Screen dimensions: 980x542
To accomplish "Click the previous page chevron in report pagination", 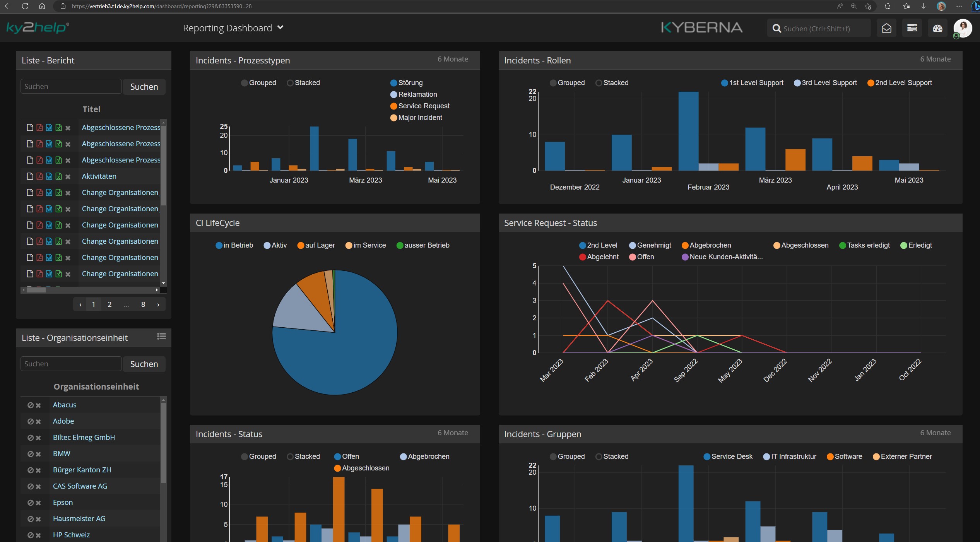I will (x=80, y=304).
